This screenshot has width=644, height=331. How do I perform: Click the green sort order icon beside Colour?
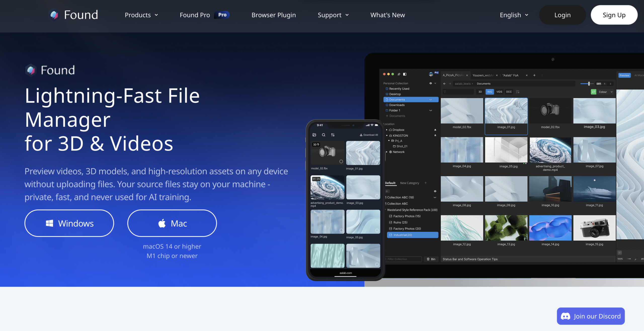pyautogui.click(x=593, y=92)
